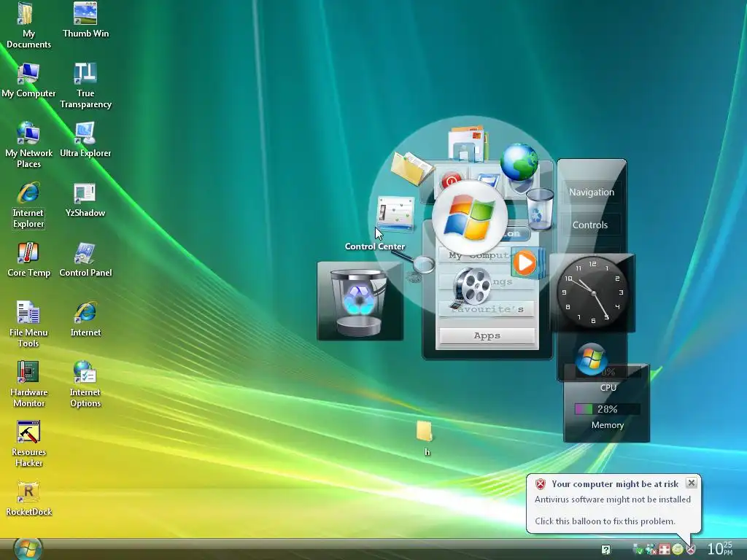This screenshot has width=747, height=560.
Task: Open the Internet Explorer desktop icon
Action: tap(28, 205)
